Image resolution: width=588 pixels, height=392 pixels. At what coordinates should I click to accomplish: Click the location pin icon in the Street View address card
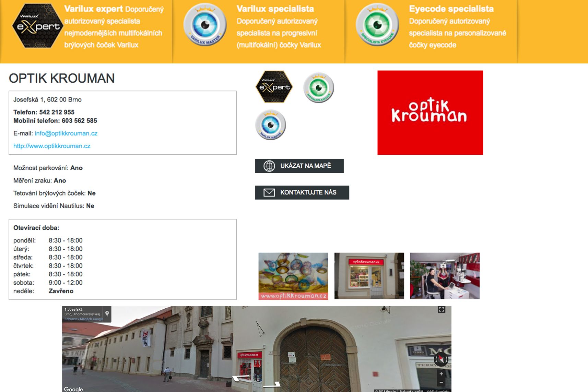tap(107, 314)
